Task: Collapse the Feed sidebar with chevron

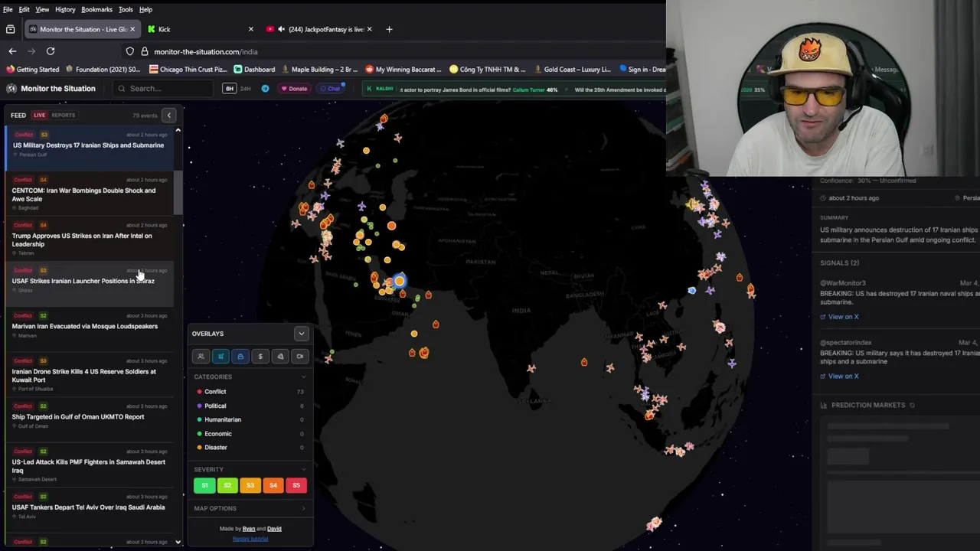Action: 169,116
